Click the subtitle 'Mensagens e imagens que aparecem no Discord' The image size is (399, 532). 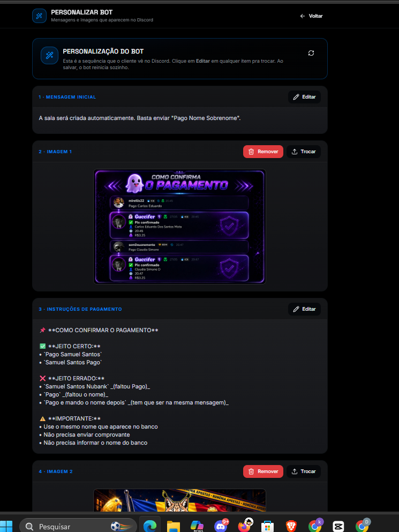102,20
